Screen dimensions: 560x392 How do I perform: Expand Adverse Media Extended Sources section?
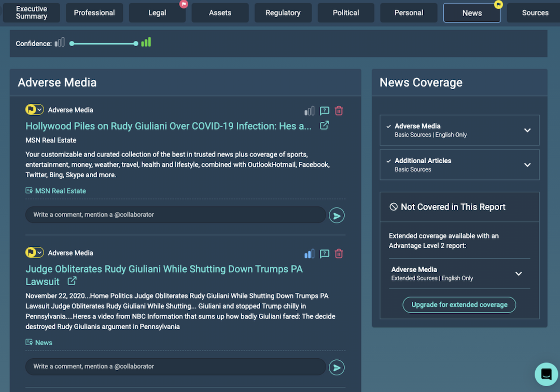[519, 274]
